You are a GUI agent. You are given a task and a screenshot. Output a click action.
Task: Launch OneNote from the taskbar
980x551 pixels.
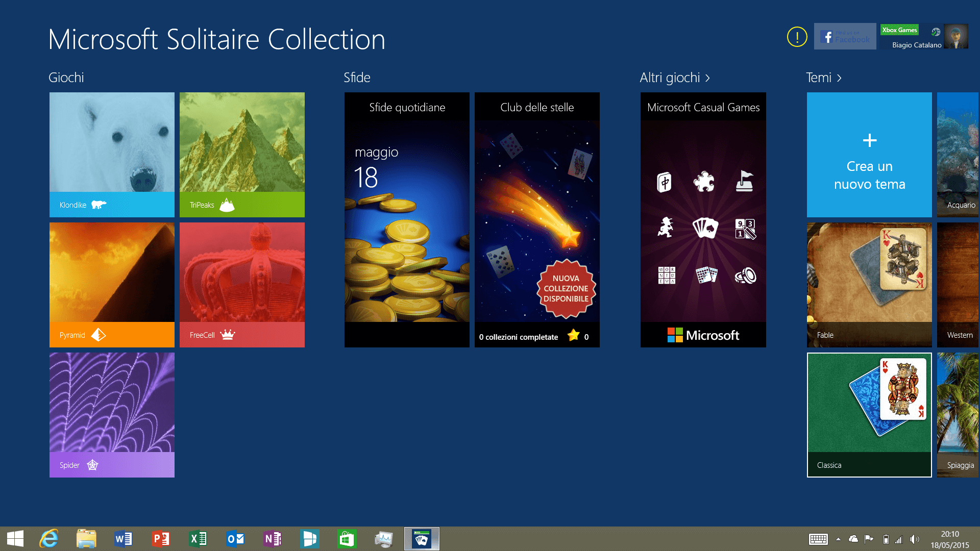(x=273, y=539)
